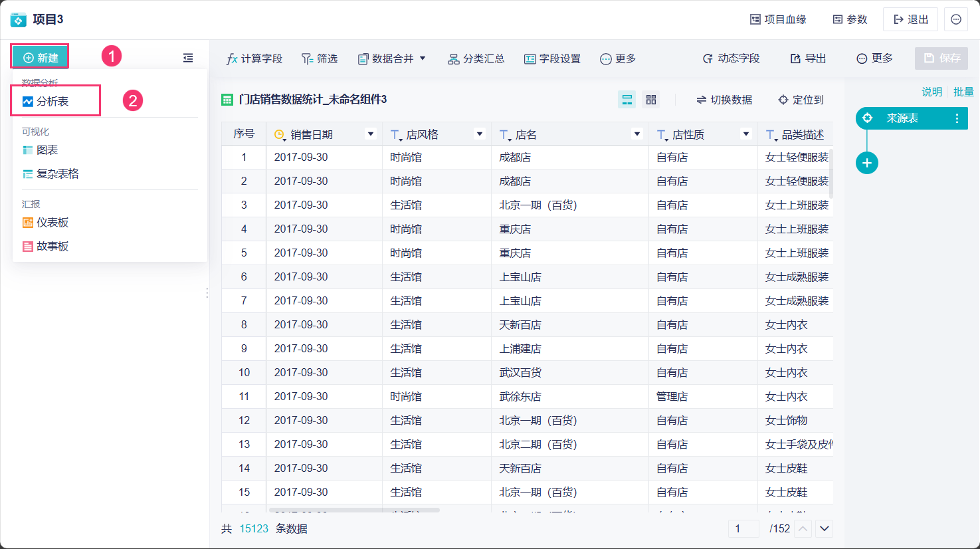Viewport: 980px width, 549px height.
Task: Click the 说明 link
Action: [931, 92]
